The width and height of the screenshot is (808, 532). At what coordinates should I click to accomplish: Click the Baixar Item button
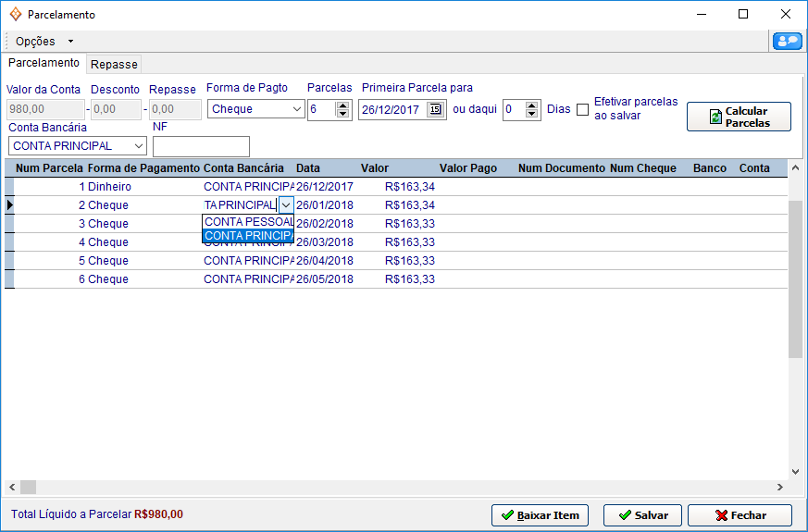pos(540,515)
